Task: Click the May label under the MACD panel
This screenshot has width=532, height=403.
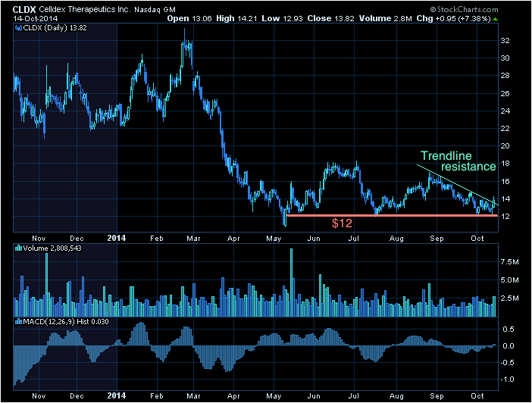Action: (x=274, y=396)
